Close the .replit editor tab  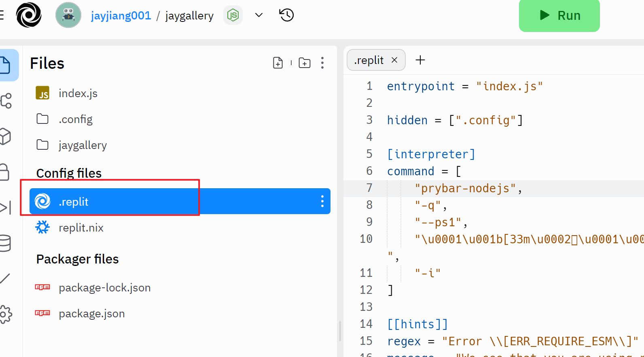point(394,60)
